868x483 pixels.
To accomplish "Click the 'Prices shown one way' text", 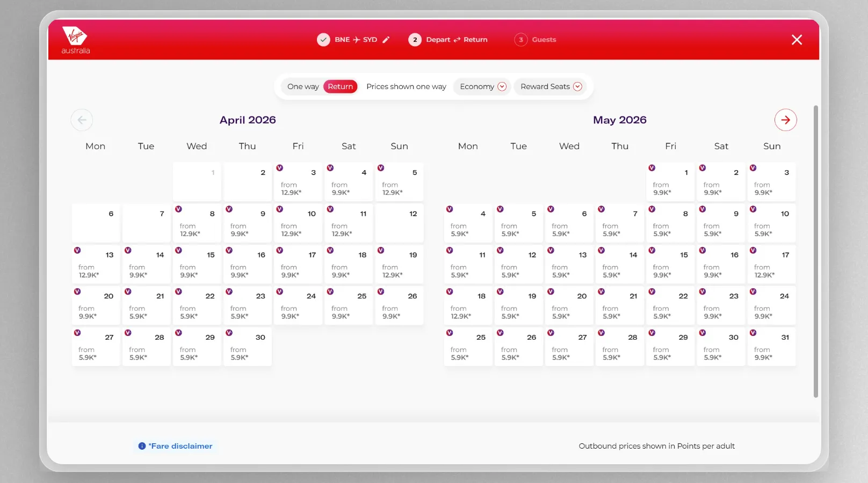I will [x=406, y=86].
